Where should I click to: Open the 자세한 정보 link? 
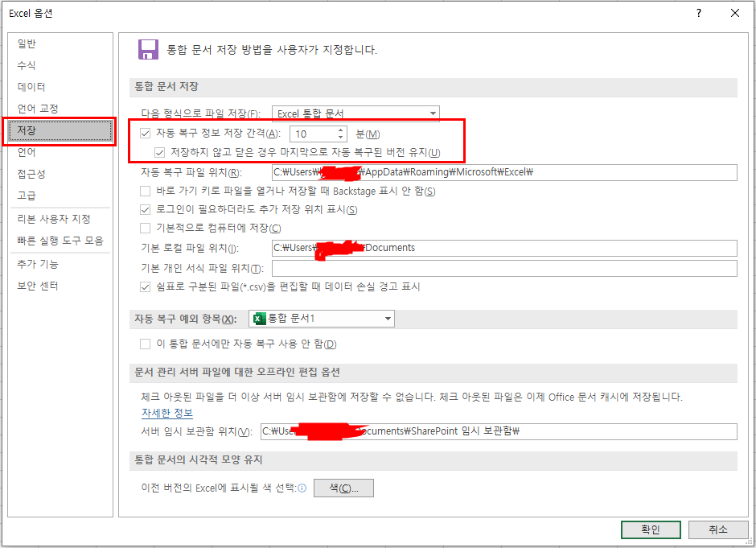[x=166, y=413]
